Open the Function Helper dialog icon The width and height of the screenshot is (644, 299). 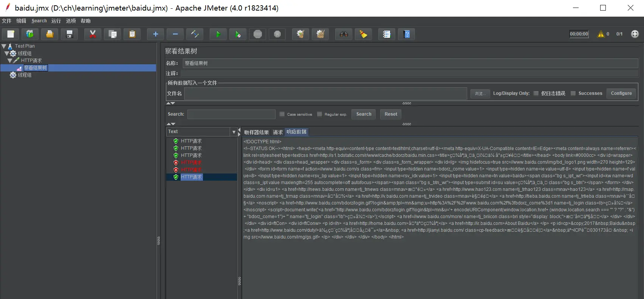[387, 34]
